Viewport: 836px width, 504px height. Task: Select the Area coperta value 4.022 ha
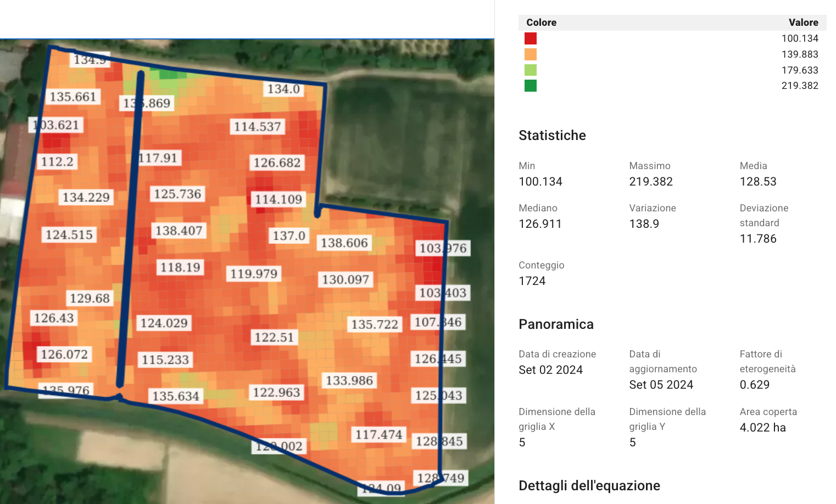[x=762, y=428]
